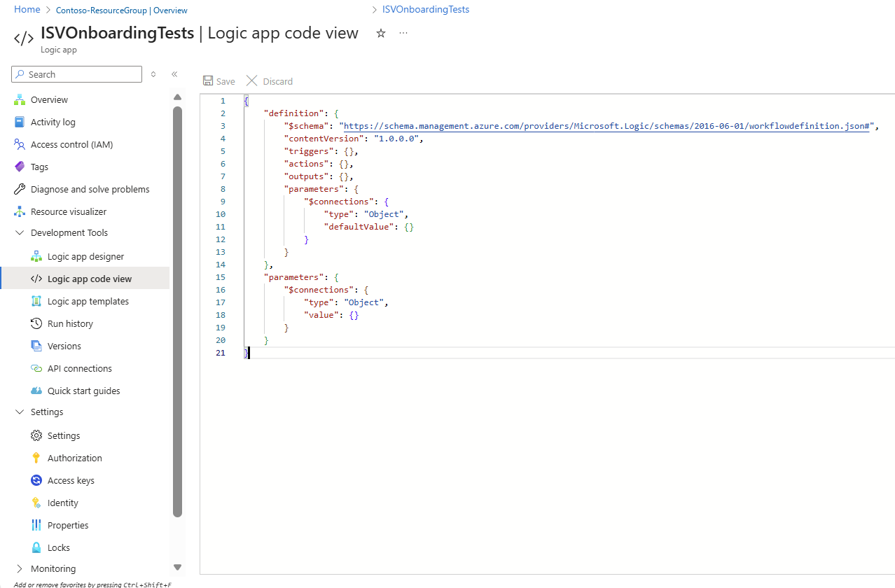895x588 pixels.
Task: Collapse the Development Tools section
Action: [20, 232]
